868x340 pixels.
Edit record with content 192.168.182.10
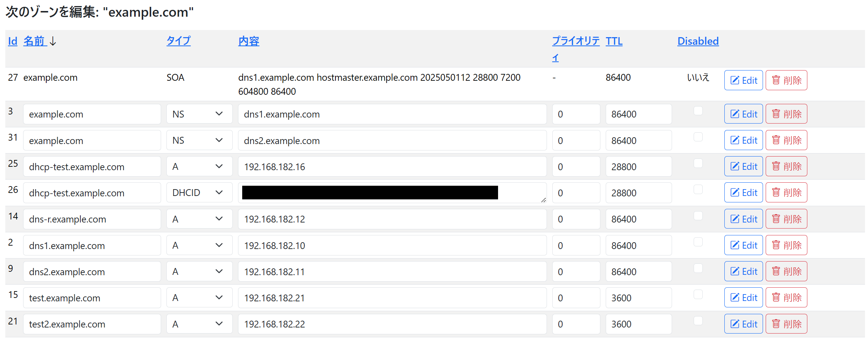(743, 245)
